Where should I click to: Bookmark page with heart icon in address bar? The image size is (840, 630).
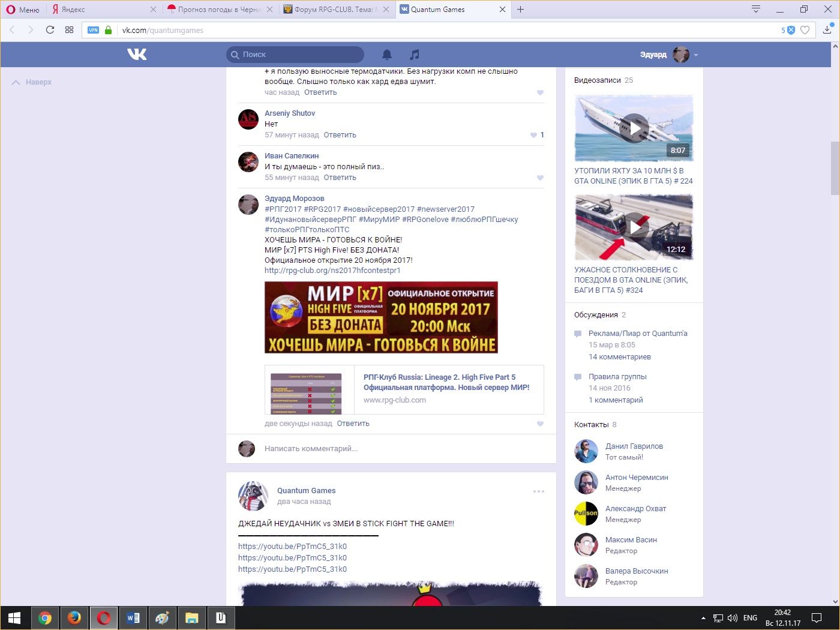tap(805, 30)
